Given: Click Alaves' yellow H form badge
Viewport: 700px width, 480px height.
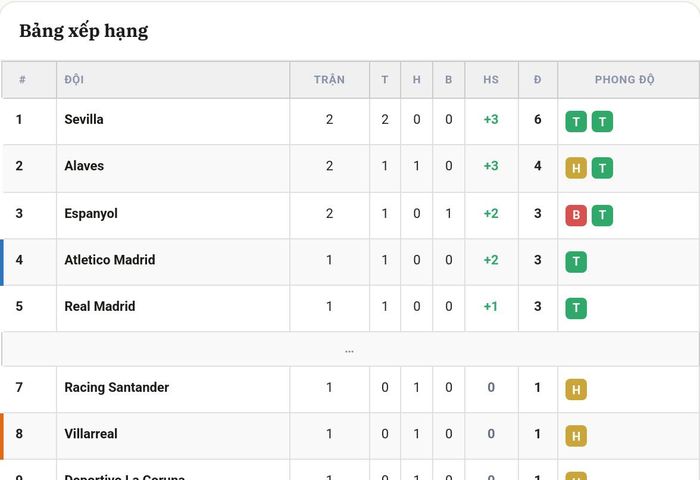Looking at the screenshot, I should (x=576, y=168).
